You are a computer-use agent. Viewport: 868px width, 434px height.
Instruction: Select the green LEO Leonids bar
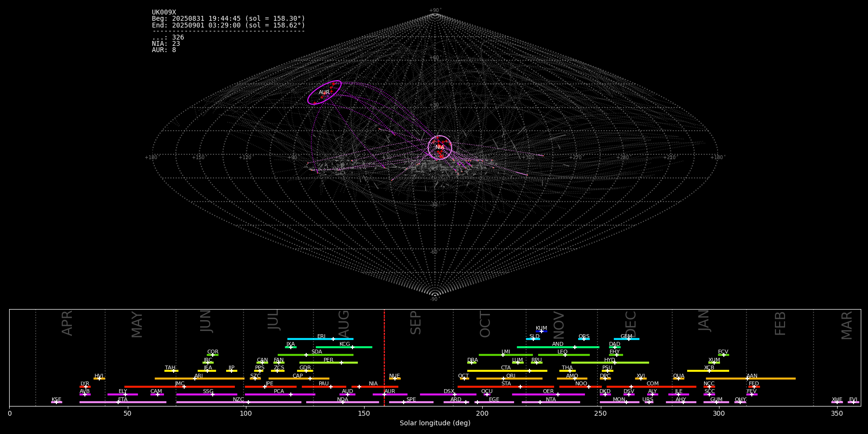[564, 355]
